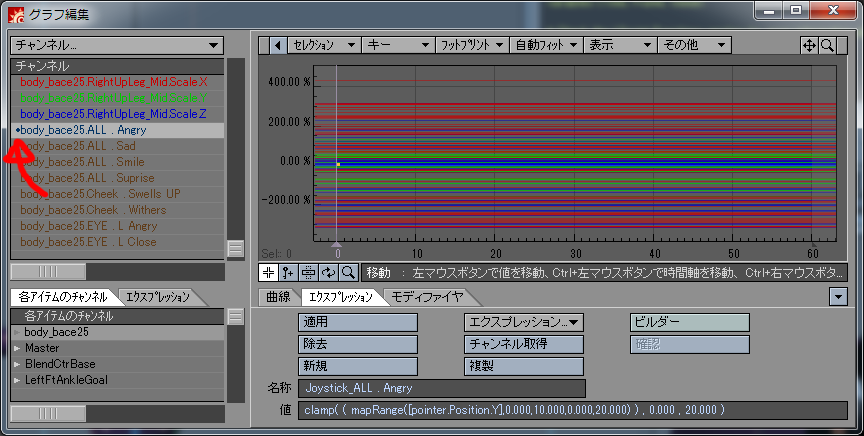Switch to the モディファイヤ tab
This screenshot has height=436, width=864.
(427, 297)
